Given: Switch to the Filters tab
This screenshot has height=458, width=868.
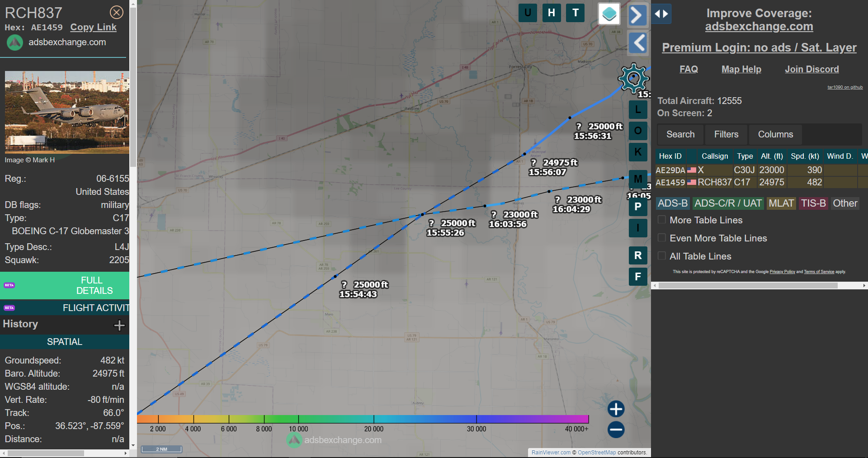Looking at the screenshot, I should click(726, 134).
